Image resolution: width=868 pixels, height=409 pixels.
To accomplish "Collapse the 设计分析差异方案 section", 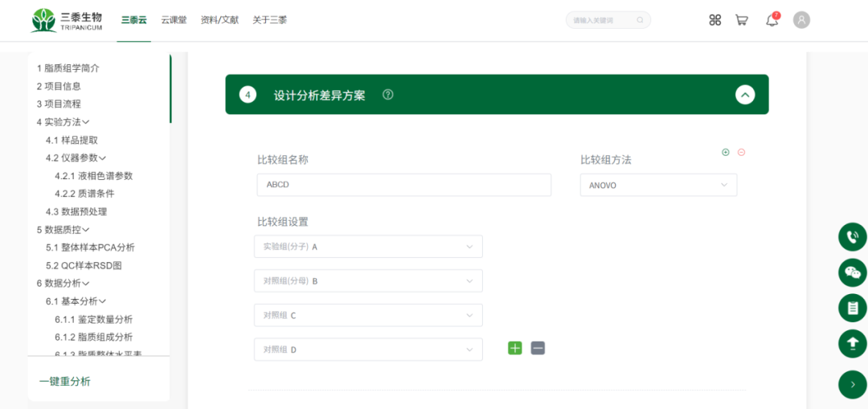I will [745, 95].
